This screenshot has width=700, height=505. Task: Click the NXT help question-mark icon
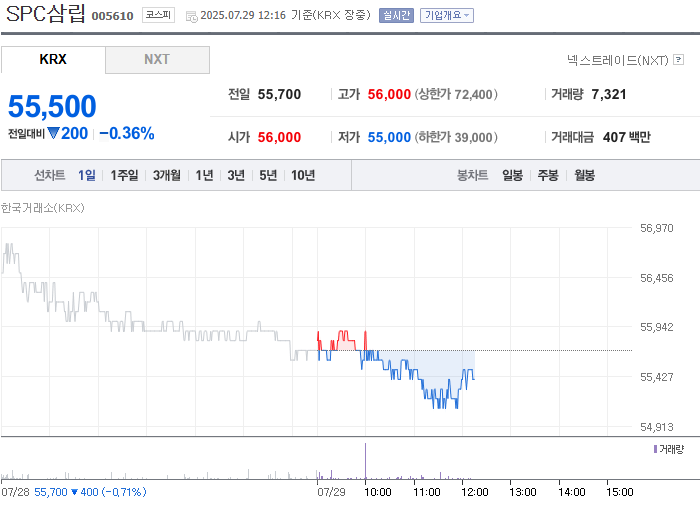click(678, 59)
